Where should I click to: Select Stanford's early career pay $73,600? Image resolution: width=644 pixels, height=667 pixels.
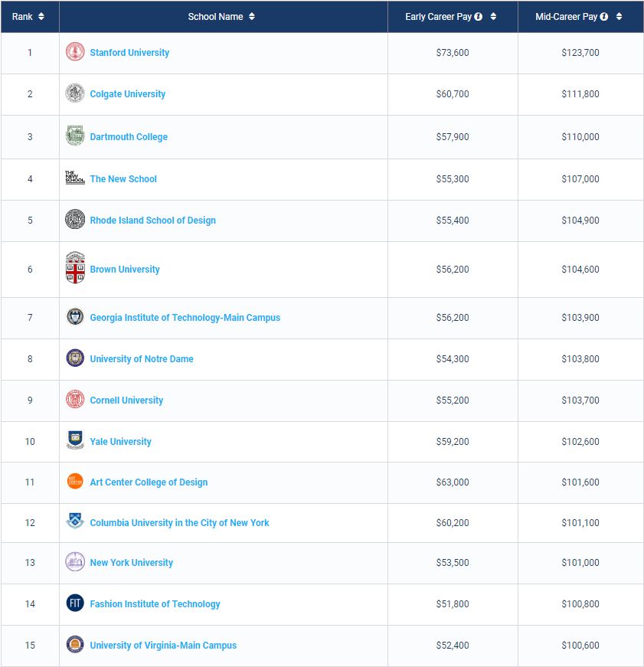tap(453, 53)
